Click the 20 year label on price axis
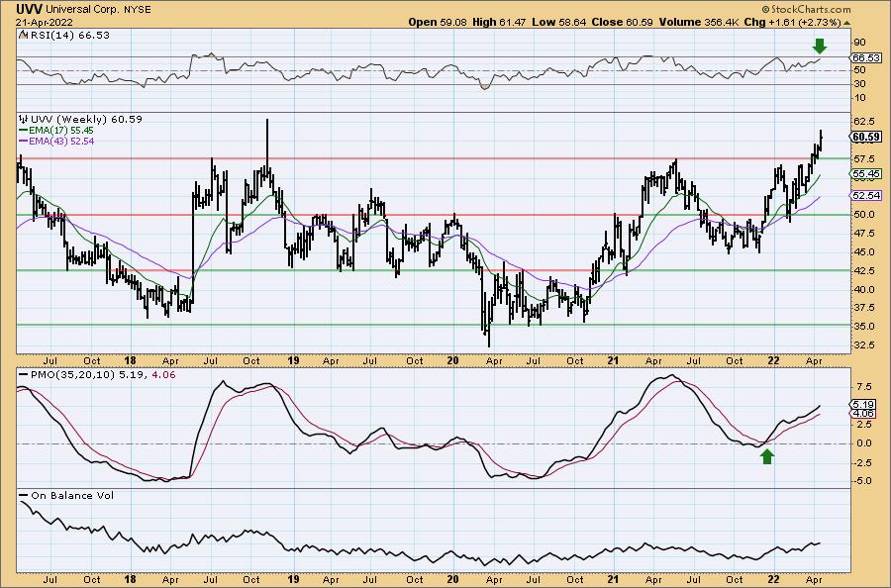Viewport: 891px width, 588px height. point(452,360)
